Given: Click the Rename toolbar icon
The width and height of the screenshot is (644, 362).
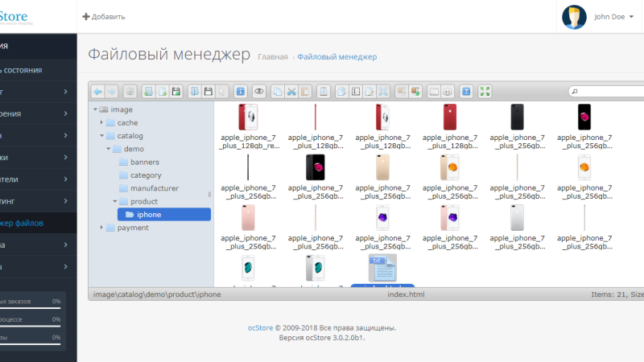Looking at the screenshot, I should point(356,92).
